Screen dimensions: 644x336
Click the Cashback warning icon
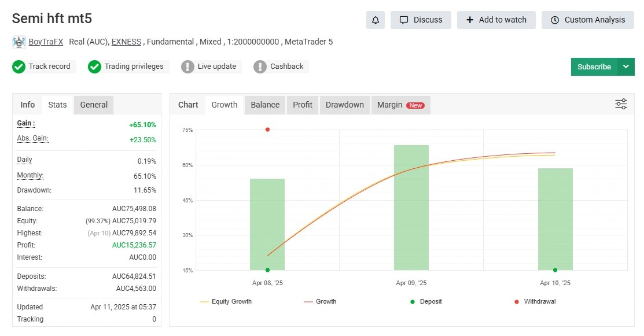tap(260, 67)
